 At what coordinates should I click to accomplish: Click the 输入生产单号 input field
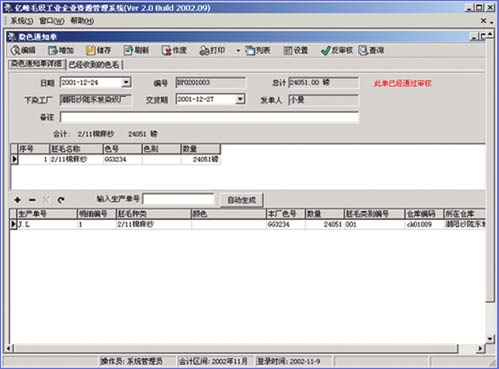click(x=179, y=199)
